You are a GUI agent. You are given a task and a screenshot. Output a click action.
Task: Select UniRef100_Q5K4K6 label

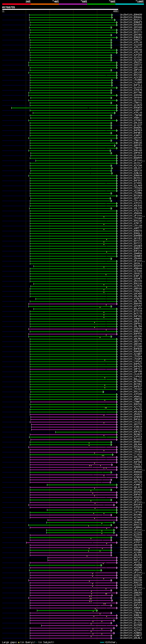point(131,259)
